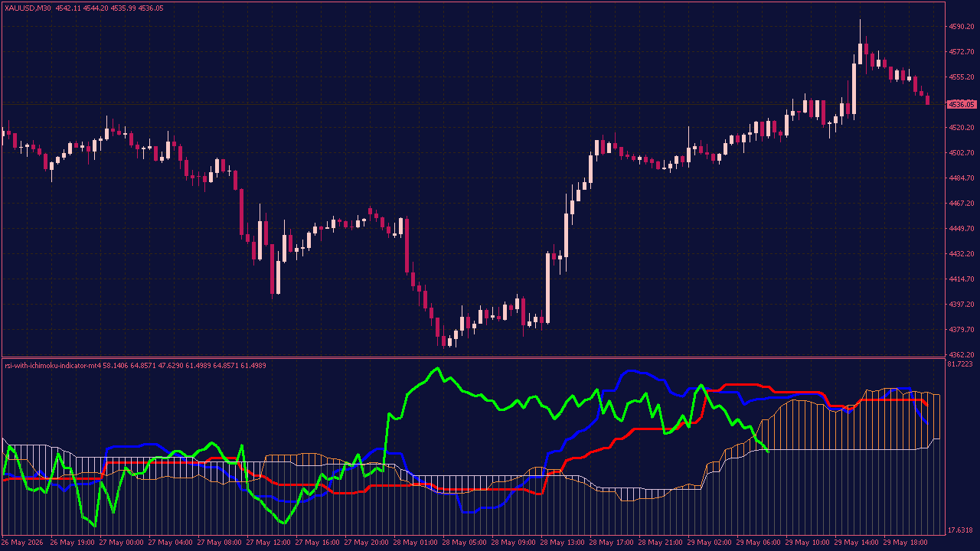Image resolution: width=980 pixels, height=551 pixels.
Task: Click the 28 May 21:00 time label
Action: (661, 543)
